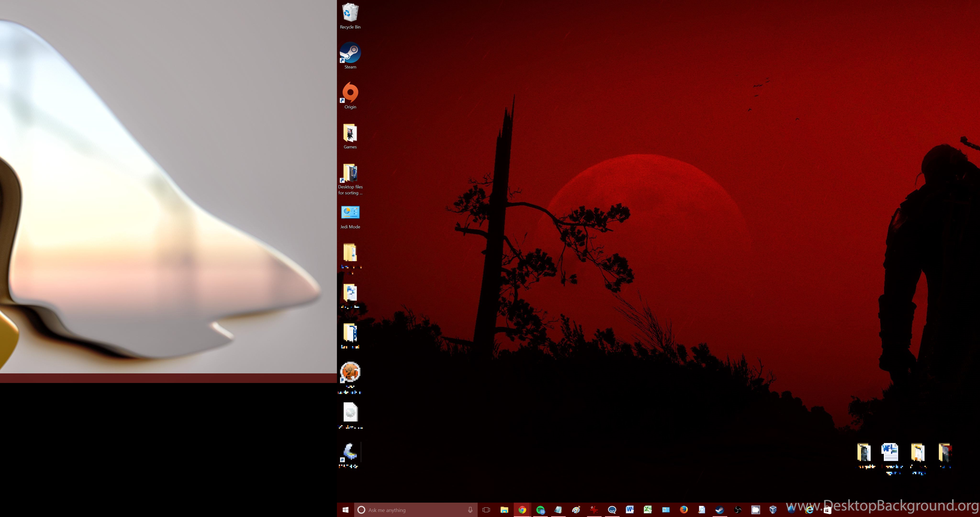Open Task View from the taskbar
Screen dimensions: 980x517
(x=486, y=510)
